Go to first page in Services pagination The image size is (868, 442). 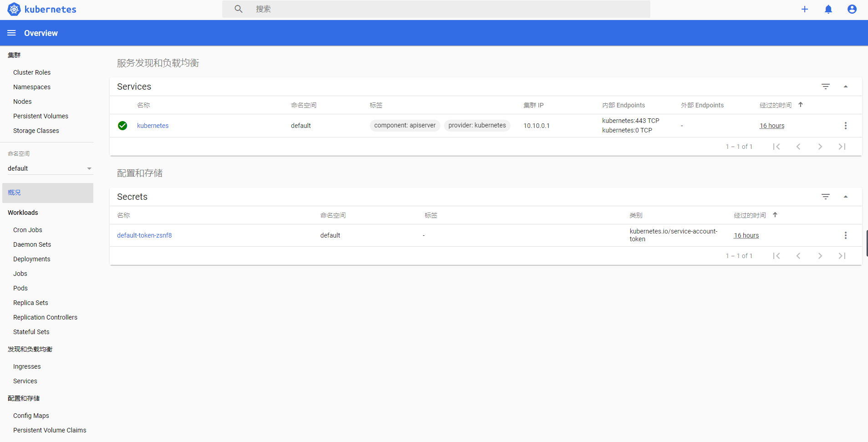click(x=776, y=147)
